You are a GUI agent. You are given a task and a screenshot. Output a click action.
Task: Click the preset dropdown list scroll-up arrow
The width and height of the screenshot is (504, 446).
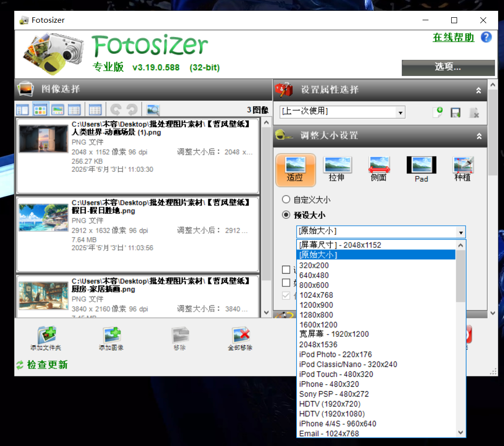click(461, 245)
